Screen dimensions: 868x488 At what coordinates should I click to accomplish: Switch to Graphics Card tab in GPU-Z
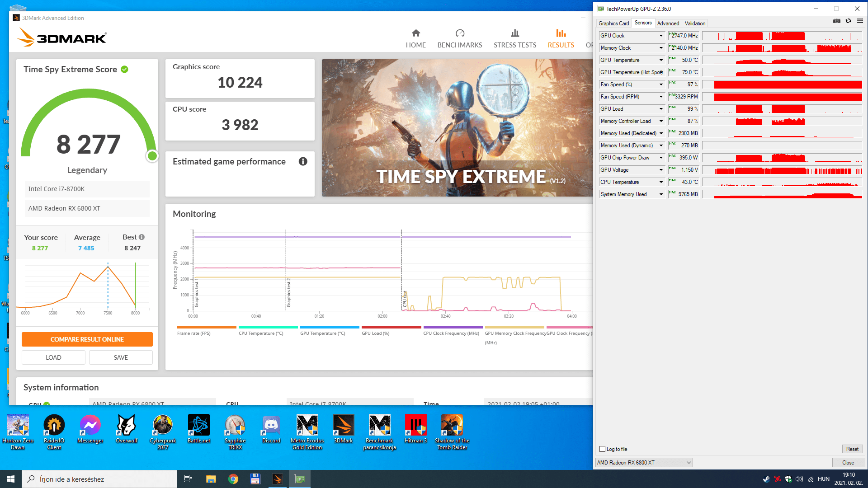(x=613, y=23)
